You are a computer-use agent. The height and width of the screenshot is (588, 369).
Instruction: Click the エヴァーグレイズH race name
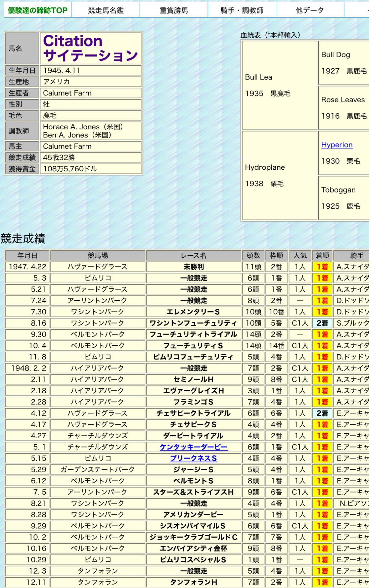click(x=194, y=391)
